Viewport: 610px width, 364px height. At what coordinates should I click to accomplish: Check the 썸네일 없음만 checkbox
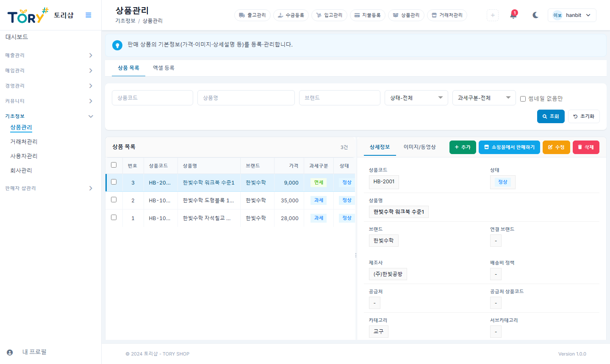click(523, 99)
